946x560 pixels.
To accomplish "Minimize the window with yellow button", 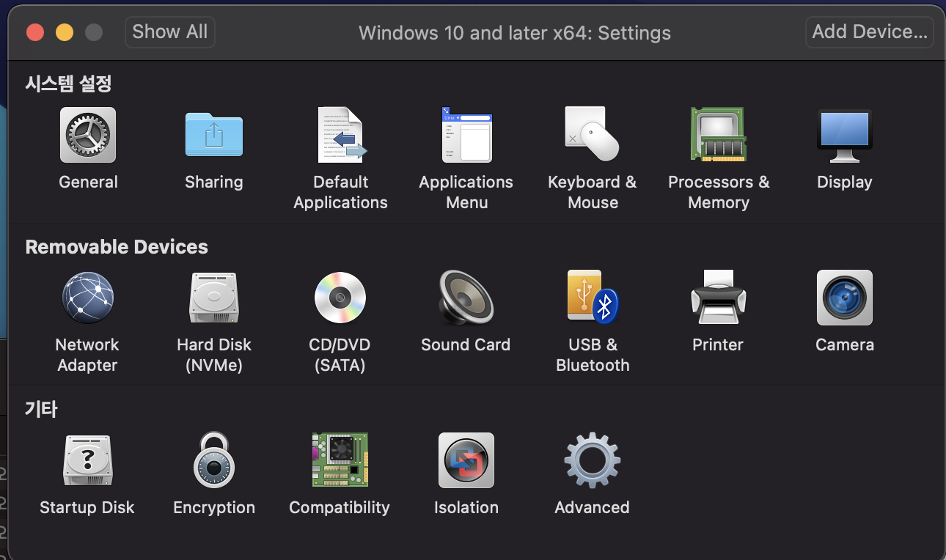I will 65,32.
